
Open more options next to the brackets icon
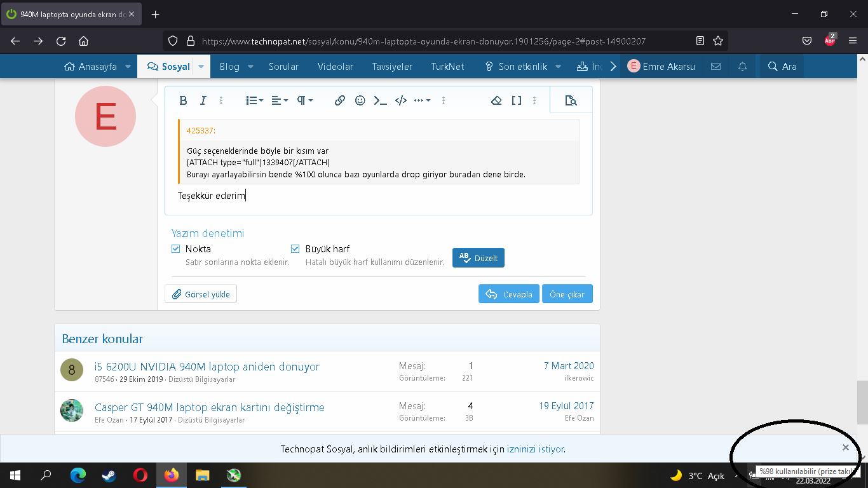click(x=534, y=100)
